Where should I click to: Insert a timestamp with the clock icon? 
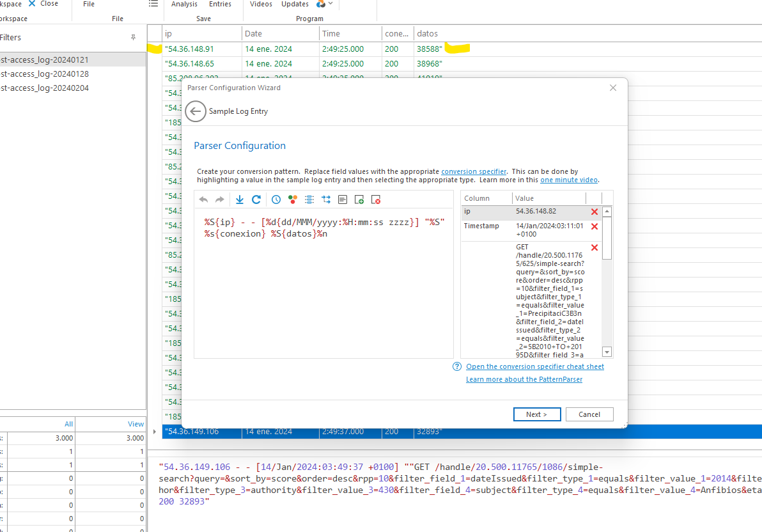[276, 199]
